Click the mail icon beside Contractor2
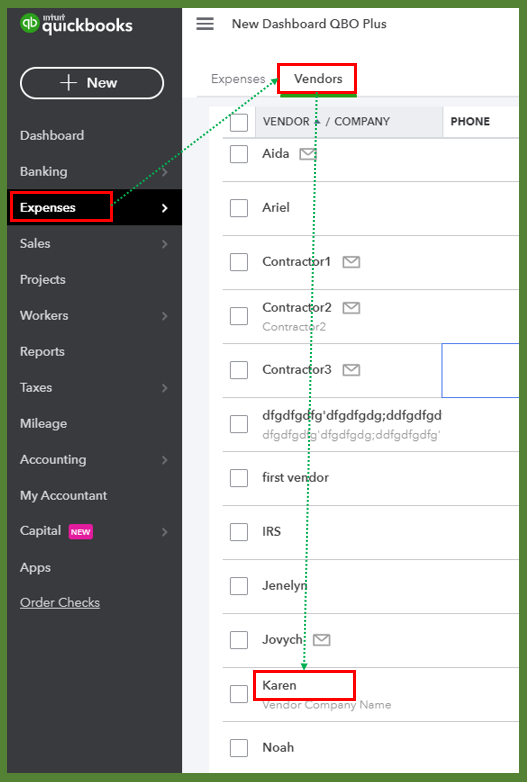The image size is (527, 782). click(351, 308)
